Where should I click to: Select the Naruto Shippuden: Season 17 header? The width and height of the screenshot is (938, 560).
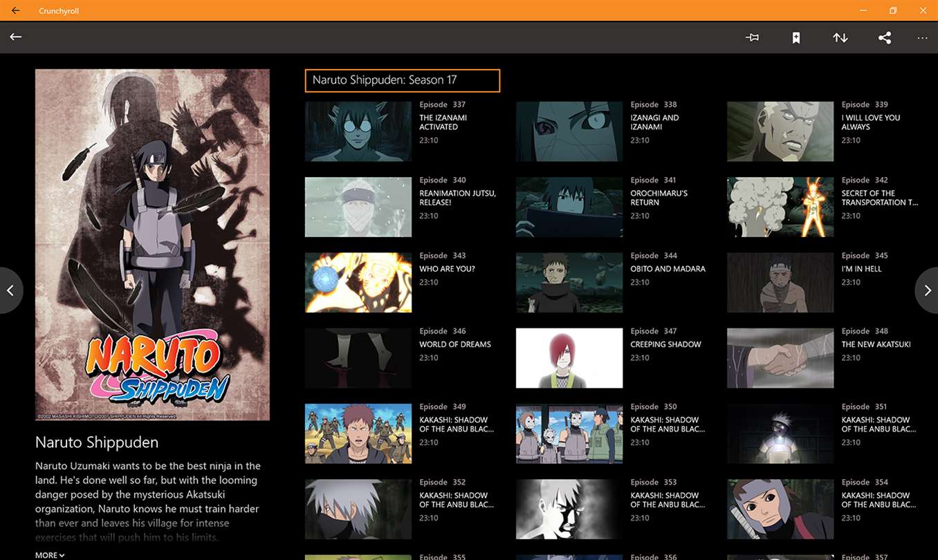pyautogui.click(x=403, y=80)
